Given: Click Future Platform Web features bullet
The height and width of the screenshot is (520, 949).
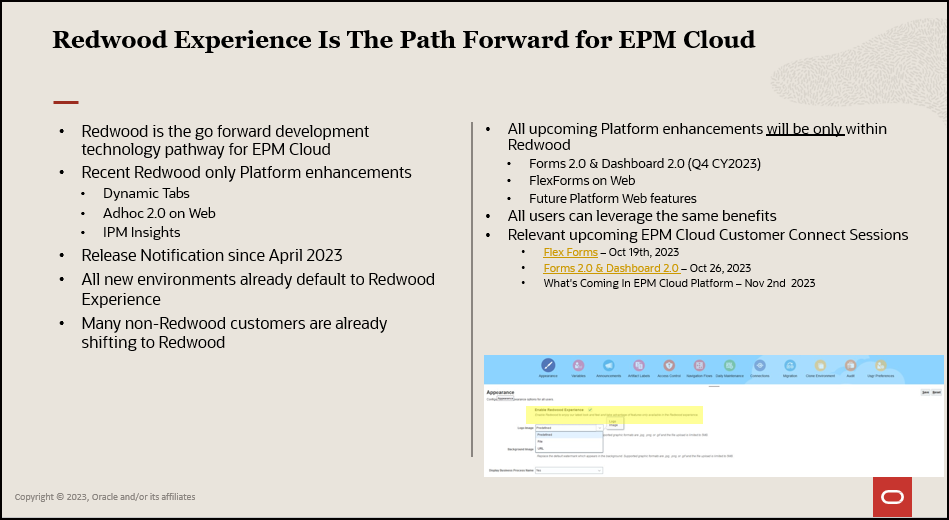Looking at the screenshot, I should click(x=612, y=199).
